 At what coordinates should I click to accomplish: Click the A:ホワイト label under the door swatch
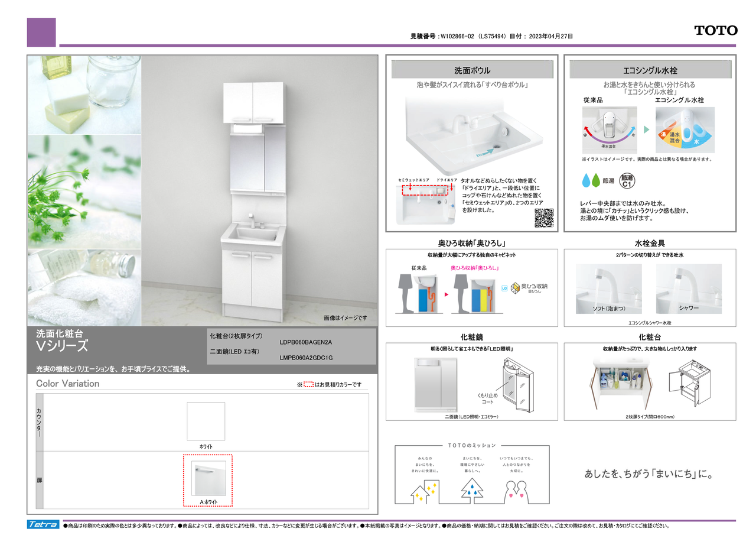click(208, 502)
